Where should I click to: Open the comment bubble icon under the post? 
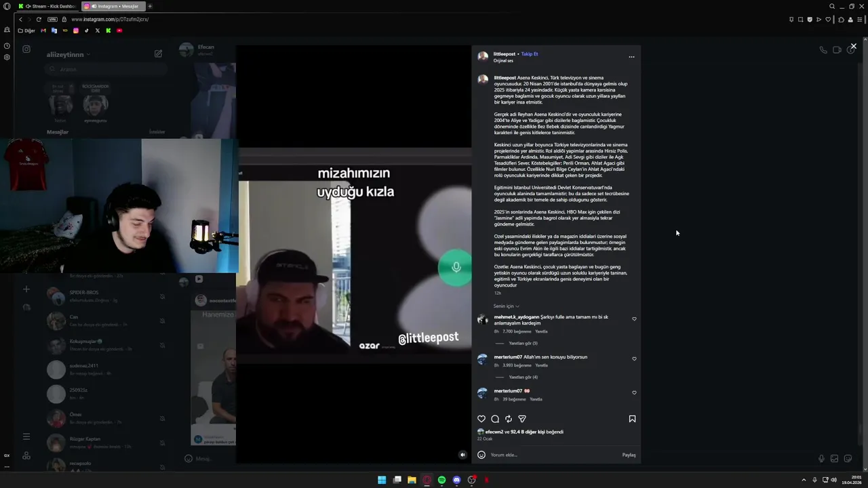(495, 419)
